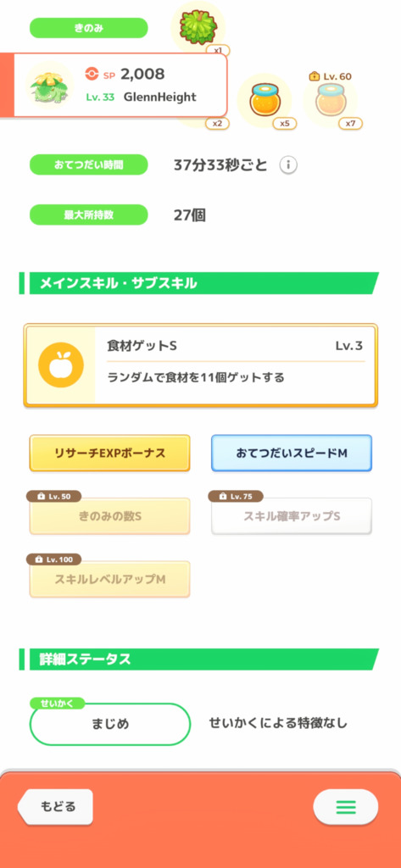Tap locked スキルレベルアップM sub skill
Image resolution: width=401 pixels, height=868 pixels.
(x=109, y=579)
